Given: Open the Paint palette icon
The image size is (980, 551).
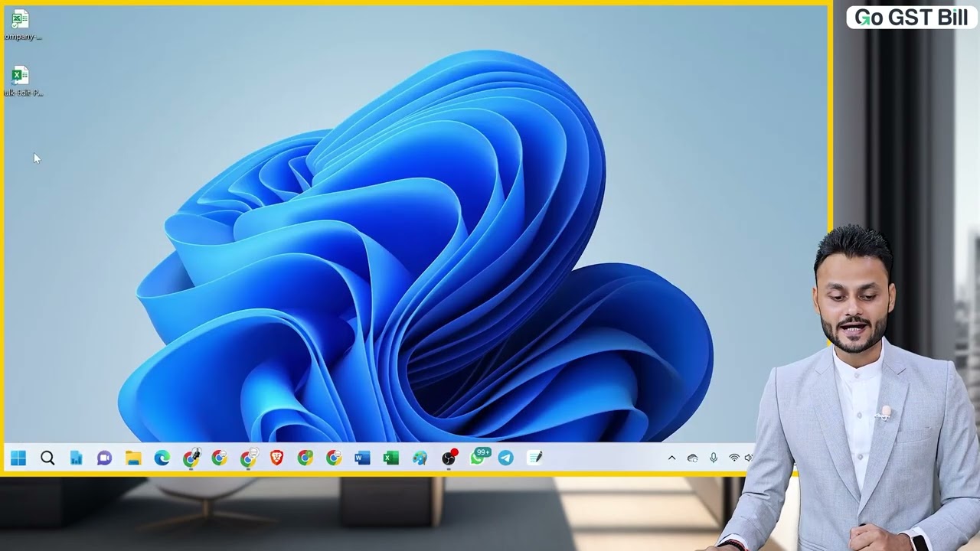Looking at the screenshot, I should point(420,458).
